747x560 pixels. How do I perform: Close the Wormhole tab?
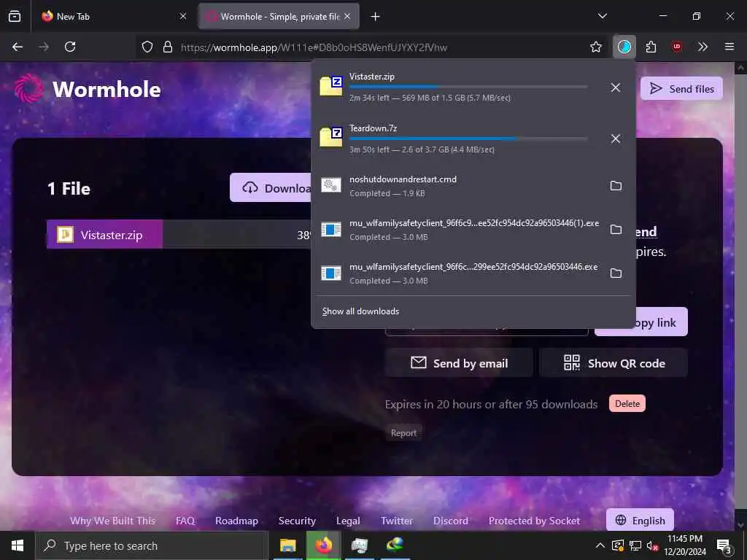[x=347, y=16]
